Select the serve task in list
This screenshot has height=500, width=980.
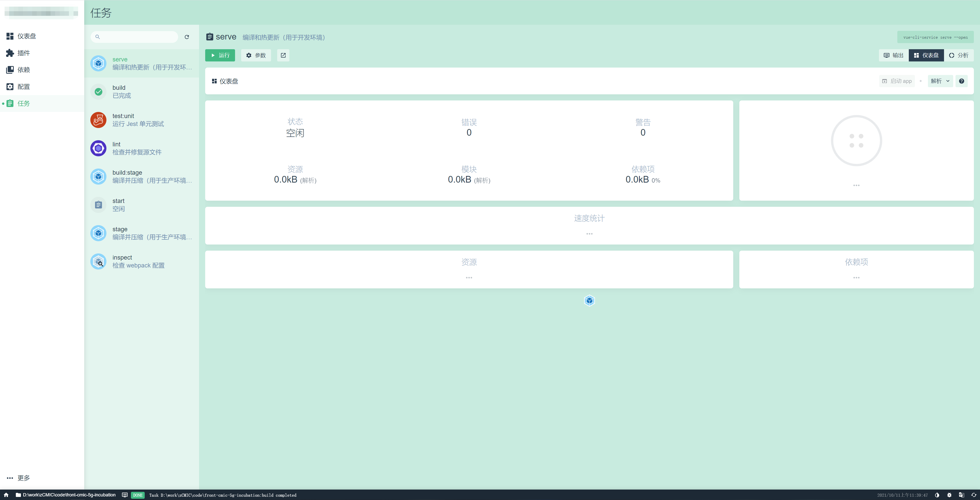coord(142,63)
